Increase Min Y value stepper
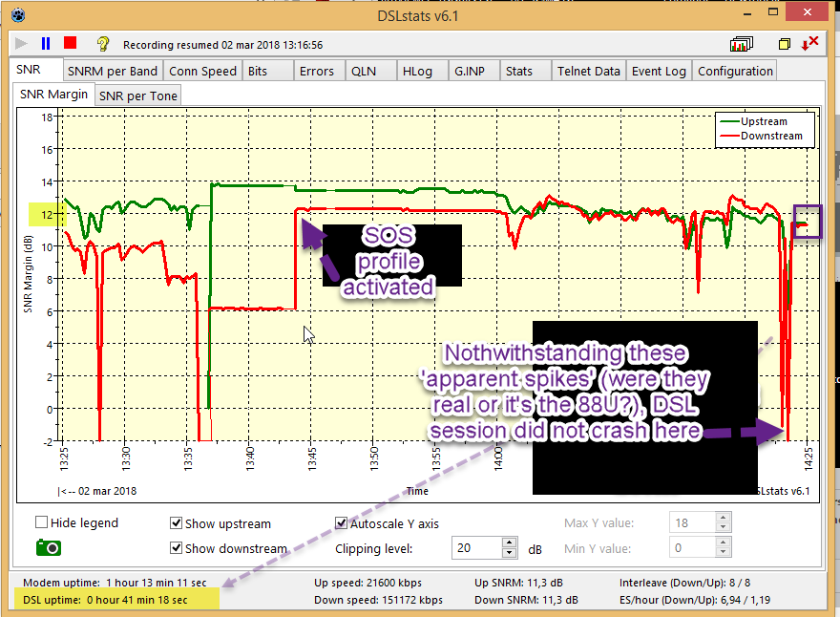840x617 pixels. 723,543
